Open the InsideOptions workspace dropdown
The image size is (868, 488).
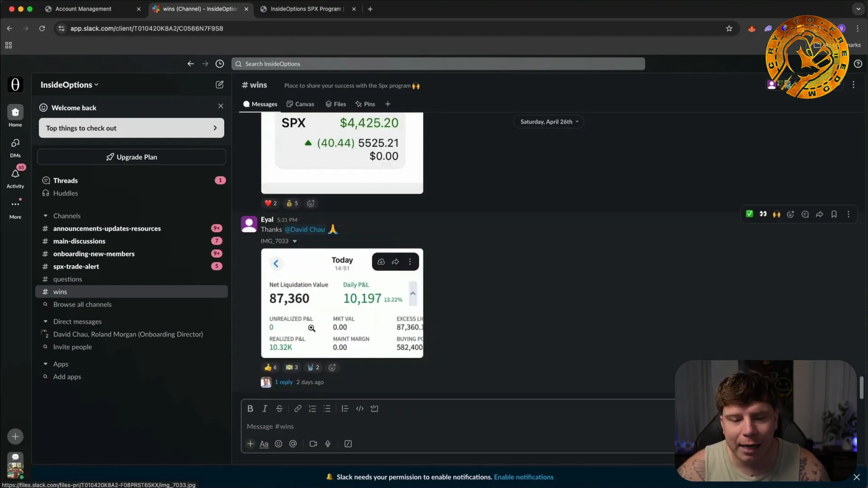click(x=70, y=84)
